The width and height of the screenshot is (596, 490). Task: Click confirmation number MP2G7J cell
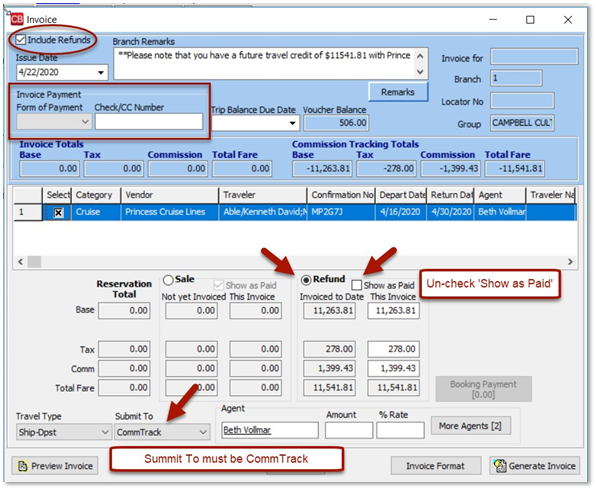pos(341,212)
